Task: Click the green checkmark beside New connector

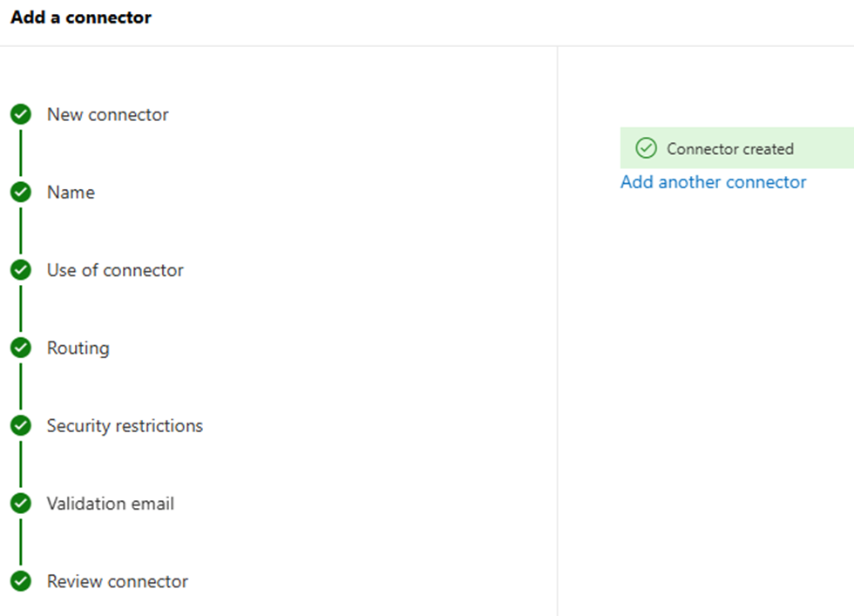Action: tap(21, 114)
